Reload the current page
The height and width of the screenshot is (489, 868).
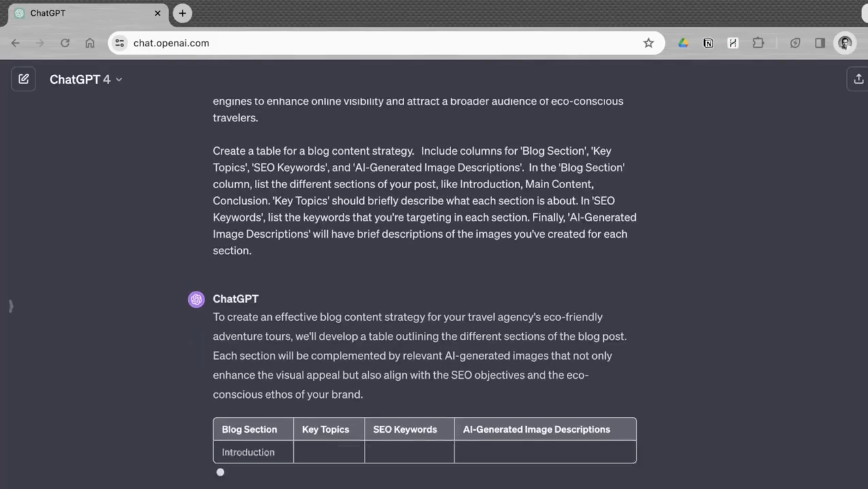[x=65, y=43]
